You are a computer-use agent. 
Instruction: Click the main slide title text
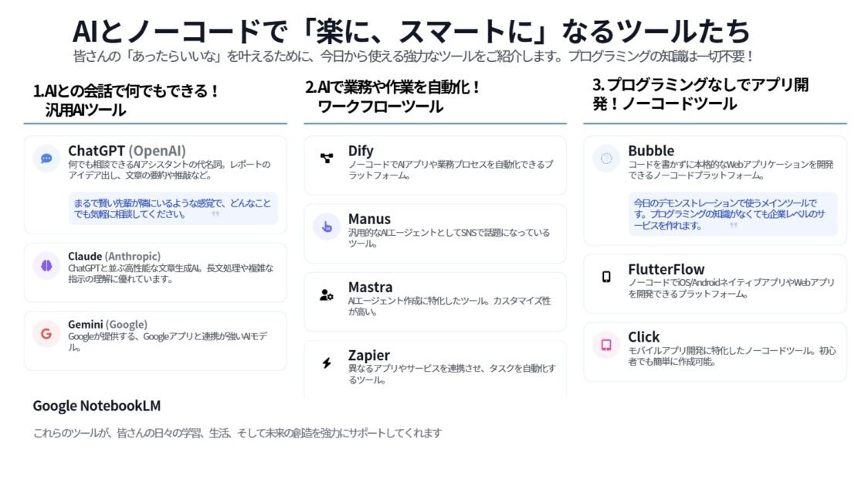coord(412,30)
